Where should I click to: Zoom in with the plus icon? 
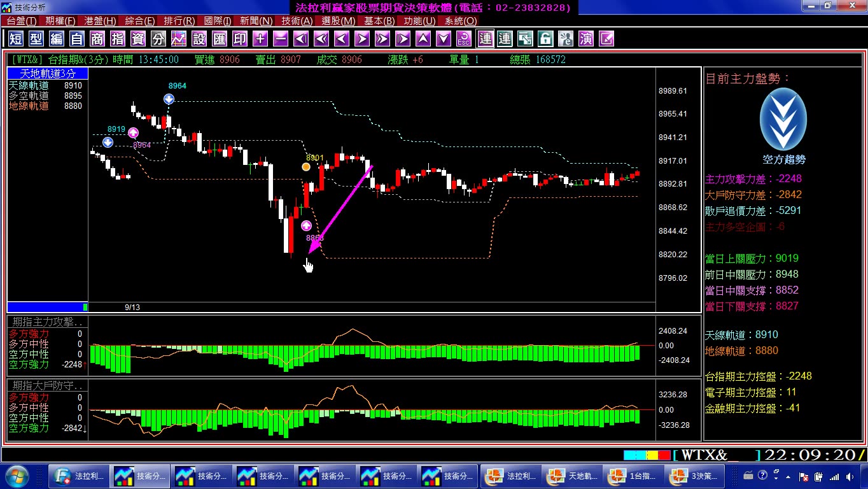260,39
